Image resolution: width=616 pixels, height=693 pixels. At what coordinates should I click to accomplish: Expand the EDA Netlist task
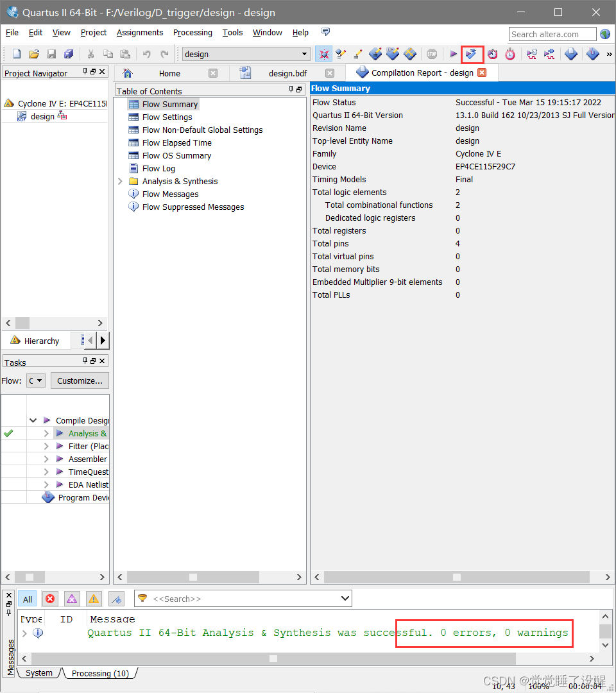[46, 485]
